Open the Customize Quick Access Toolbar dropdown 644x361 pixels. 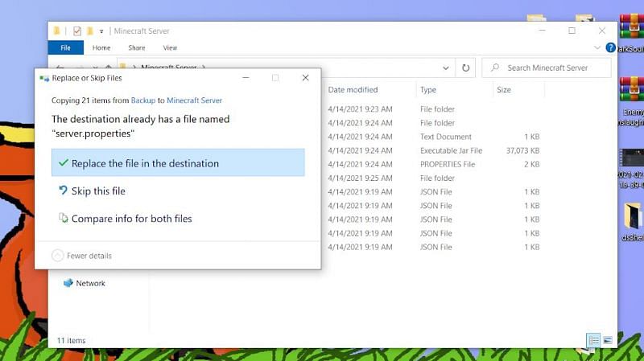click(x=101, y=31)
